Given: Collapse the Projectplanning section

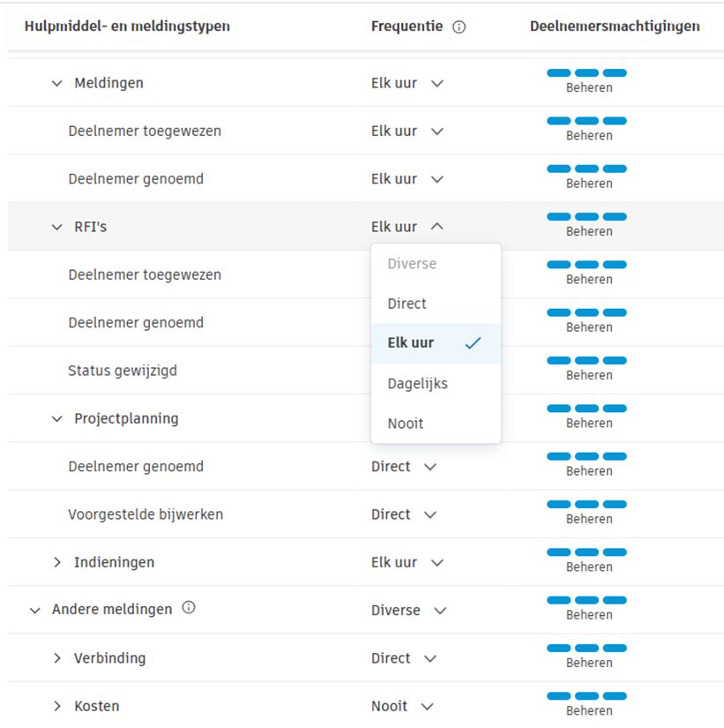Looking at the screenshot, I should pos(56,418).
